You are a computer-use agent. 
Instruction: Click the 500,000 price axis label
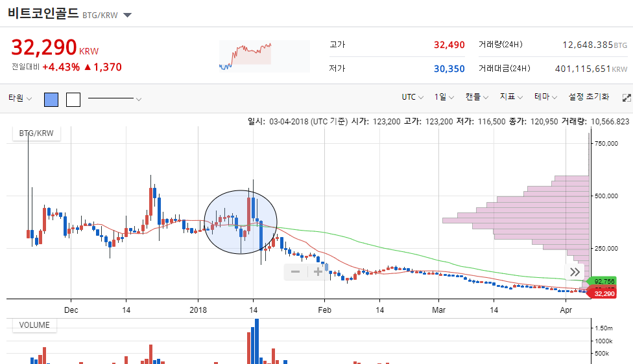click(606, 196)
